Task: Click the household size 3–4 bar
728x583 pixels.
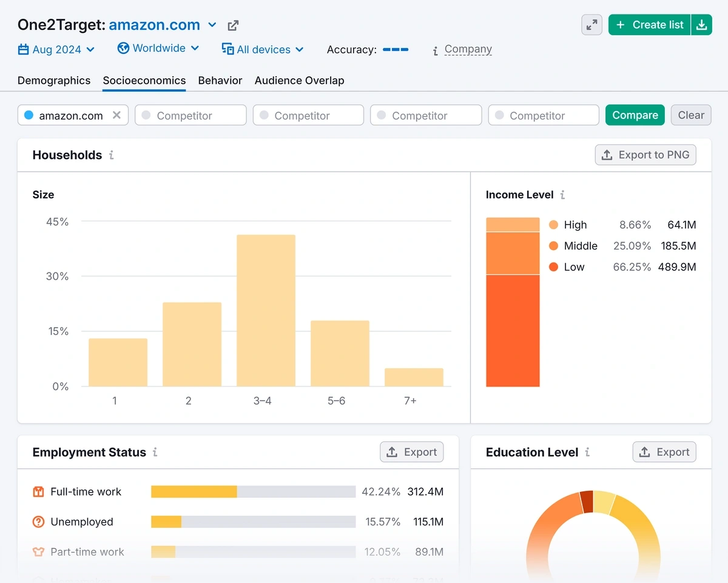Action: tap(266, 311)
